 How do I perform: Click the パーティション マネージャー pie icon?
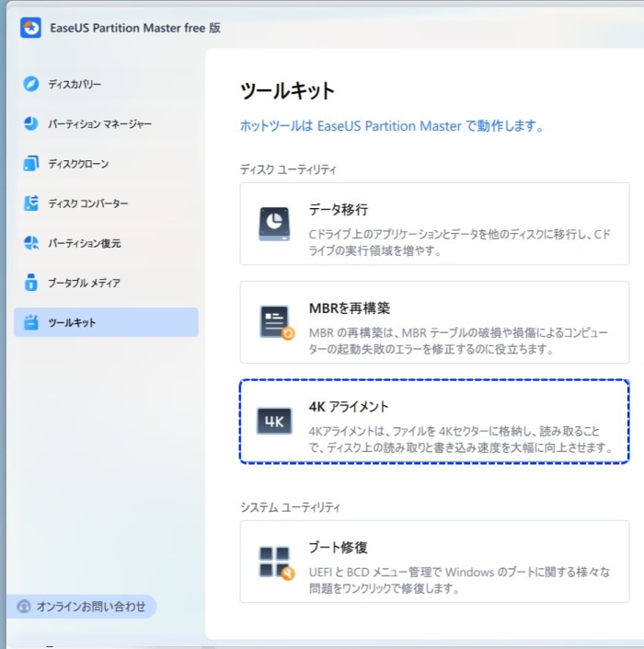(x=31, y=123)
